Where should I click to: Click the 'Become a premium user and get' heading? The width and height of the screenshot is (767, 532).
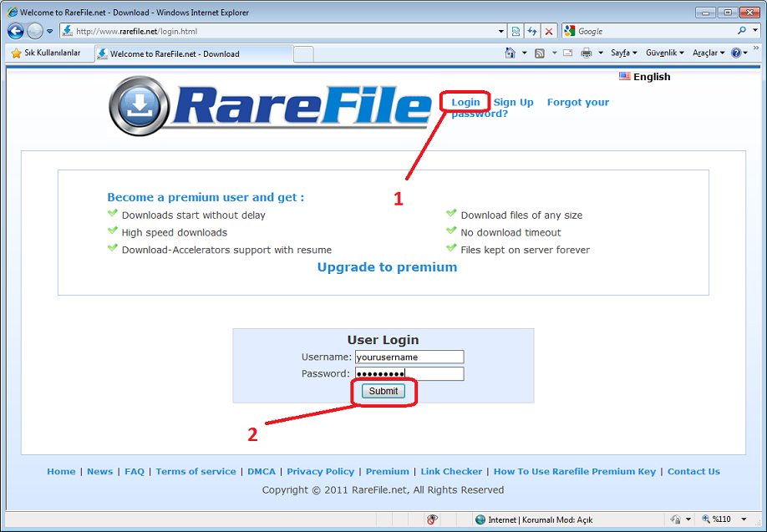point(206,197)
